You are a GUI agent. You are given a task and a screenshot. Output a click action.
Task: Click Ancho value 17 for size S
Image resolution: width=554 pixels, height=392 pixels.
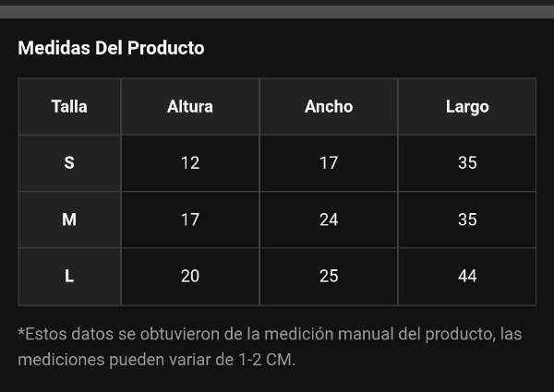329,163
